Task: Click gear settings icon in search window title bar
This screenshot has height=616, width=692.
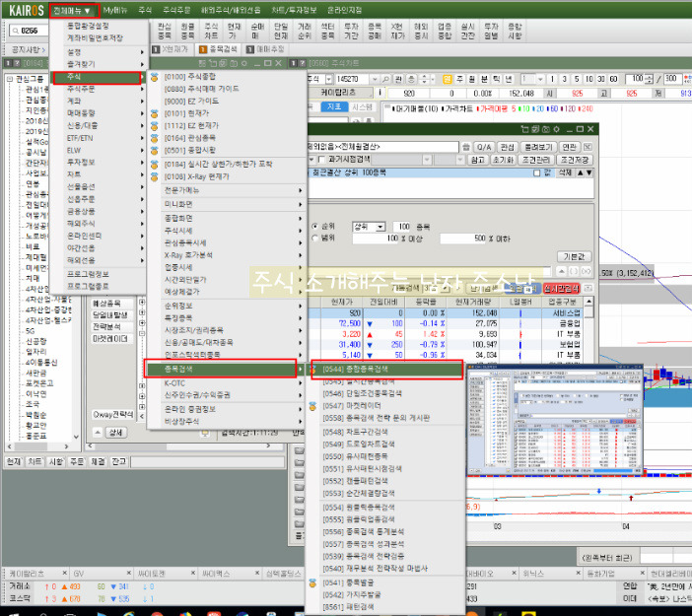Action: [x=557, y=129]
